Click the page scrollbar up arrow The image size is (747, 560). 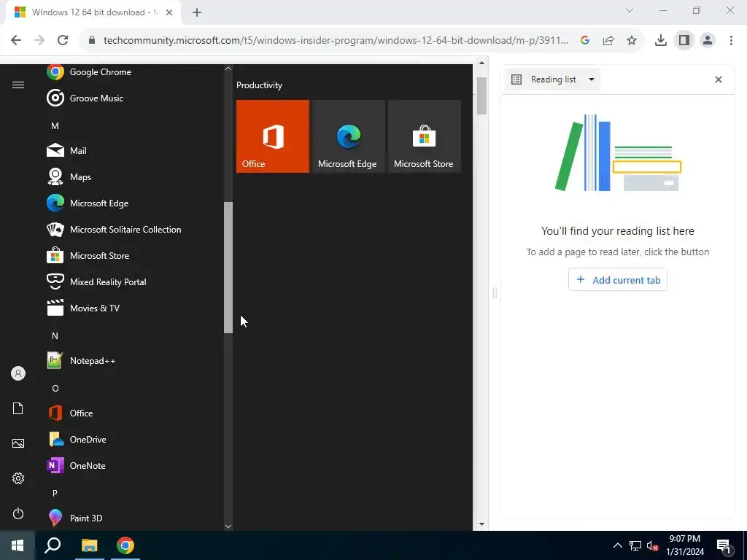pos(481,63)
